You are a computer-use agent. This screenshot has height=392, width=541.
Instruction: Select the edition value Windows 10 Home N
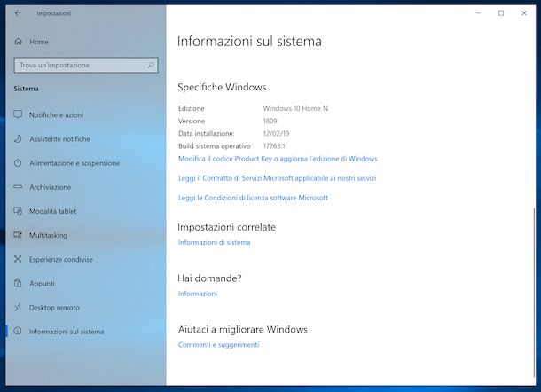[295, 108]
